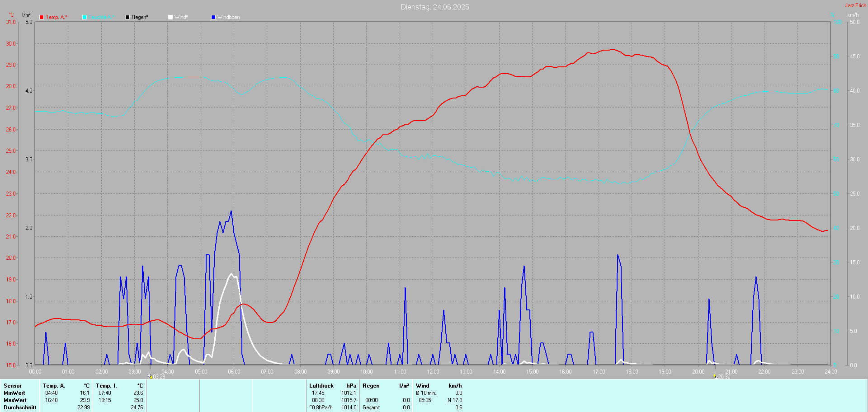Click the sunrise icon at 03:28
Image resolution: width=868 pixels, height=412 pixels.
150,376
